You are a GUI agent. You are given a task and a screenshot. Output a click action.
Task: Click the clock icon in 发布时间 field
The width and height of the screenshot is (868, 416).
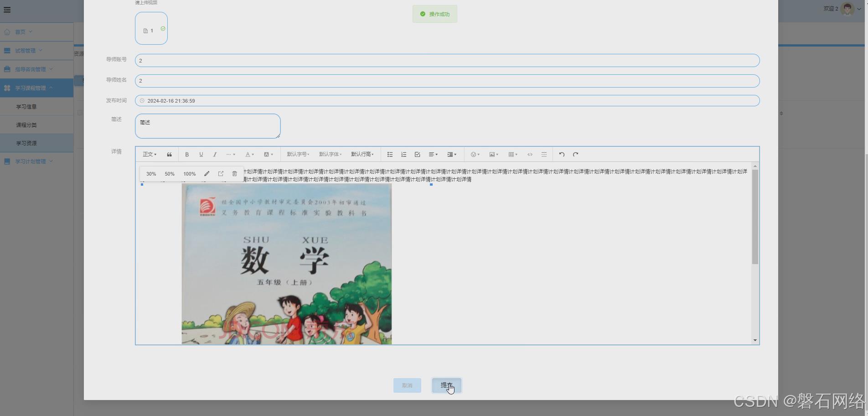coord(142,101)
